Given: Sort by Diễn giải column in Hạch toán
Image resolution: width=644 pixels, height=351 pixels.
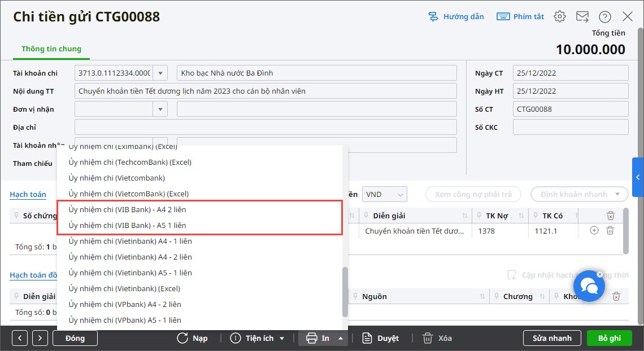Looking at the screenshot, I should coord(464,216).
